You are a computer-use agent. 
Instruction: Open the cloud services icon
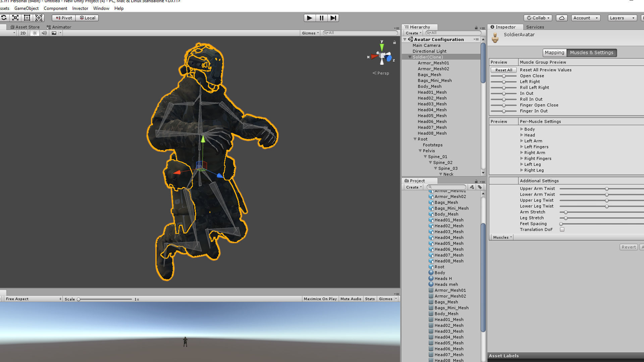point(561,18)
